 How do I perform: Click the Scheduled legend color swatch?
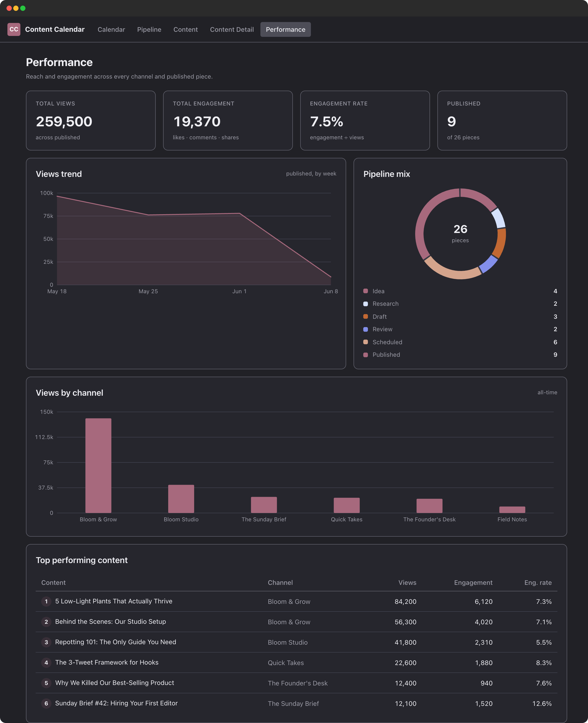point(365,342)
